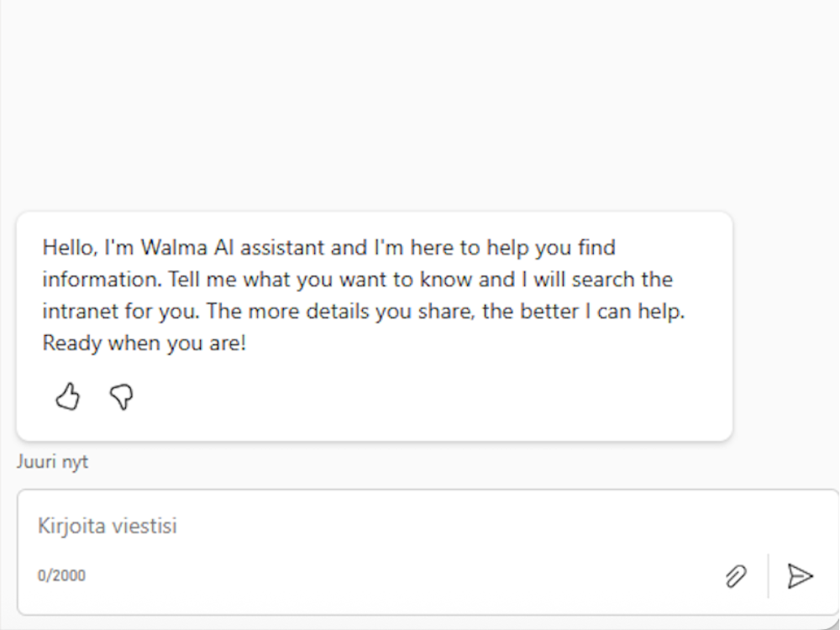Click the phrase "I'm here to help you find"
The height and width of the screenshot is (630, 840).
[495, 248]
